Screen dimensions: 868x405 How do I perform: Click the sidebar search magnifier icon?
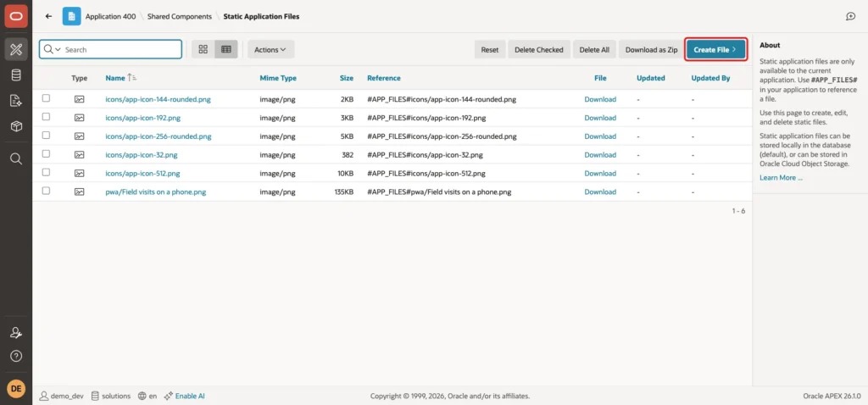pos(16,158)
